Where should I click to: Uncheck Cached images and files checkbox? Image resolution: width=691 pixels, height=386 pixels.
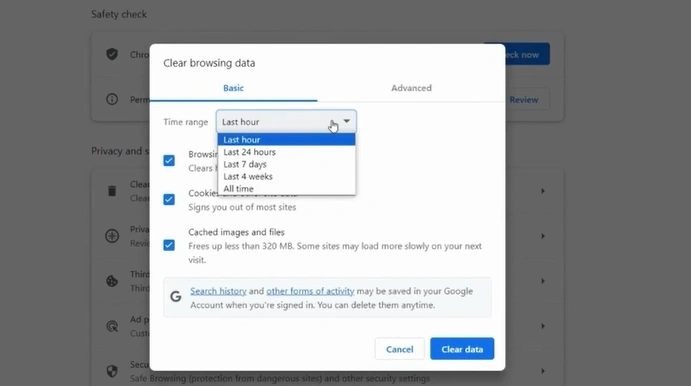tap(169, 245)
